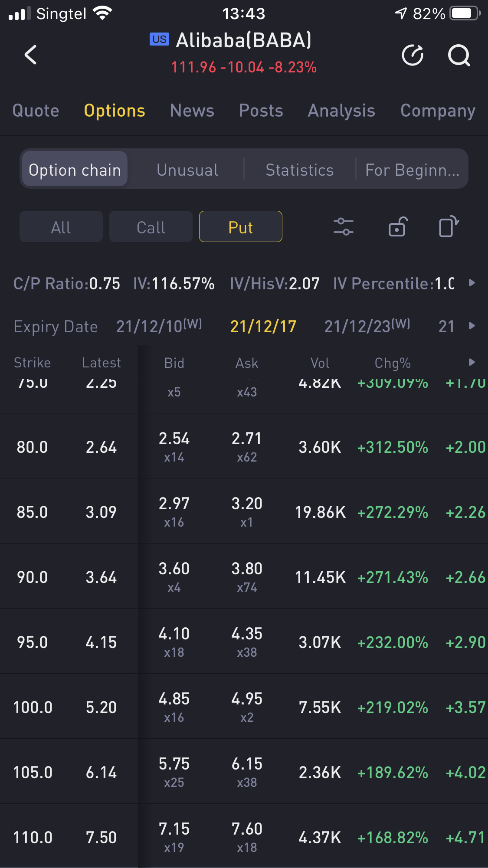The height and width of the screenshot is (868, 488).
Task: Select strike 90.0 put row
Action: coord(244,576)
